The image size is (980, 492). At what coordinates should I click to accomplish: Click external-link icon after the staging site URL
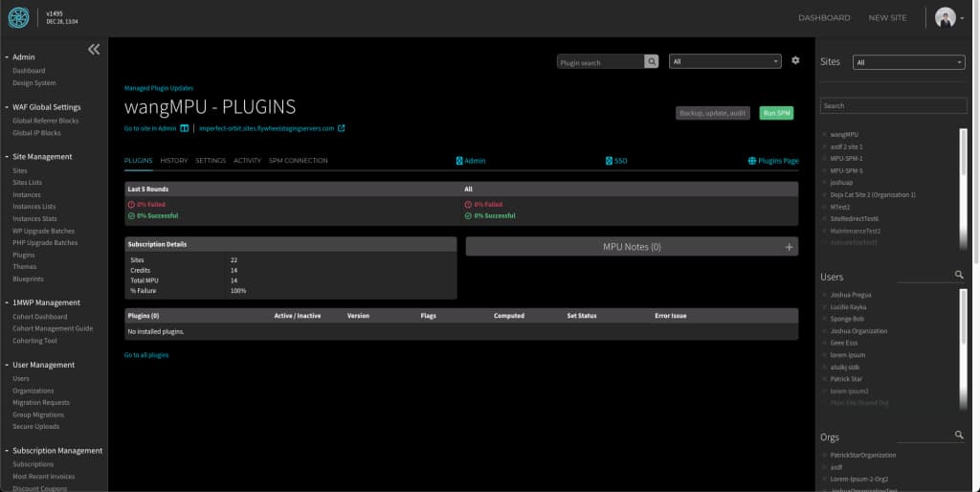click(x=342, y=128)
